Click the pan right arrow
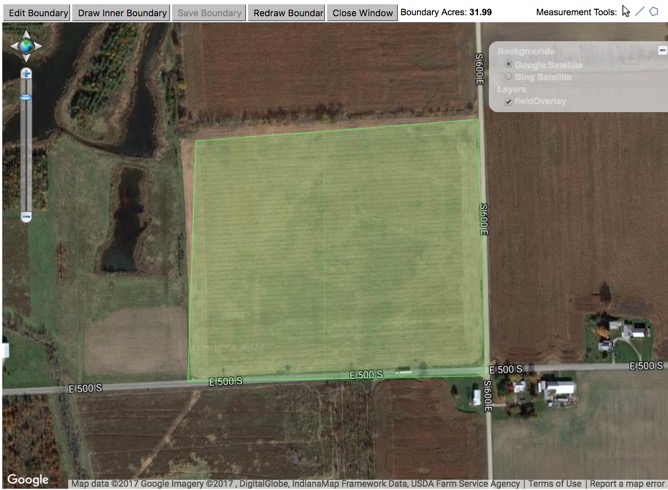Screen dimensions: 668x490 click(x=38, y=46)
